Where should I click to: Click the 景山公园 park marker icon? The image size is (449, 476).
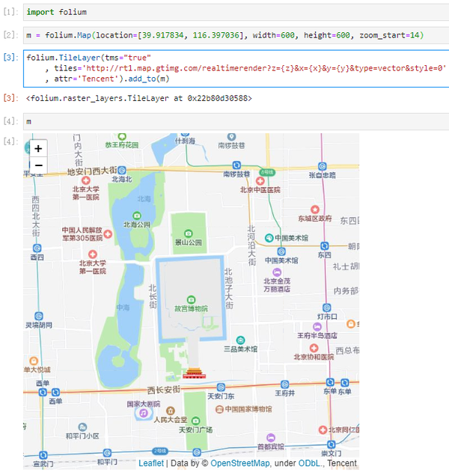coord(189,234)
